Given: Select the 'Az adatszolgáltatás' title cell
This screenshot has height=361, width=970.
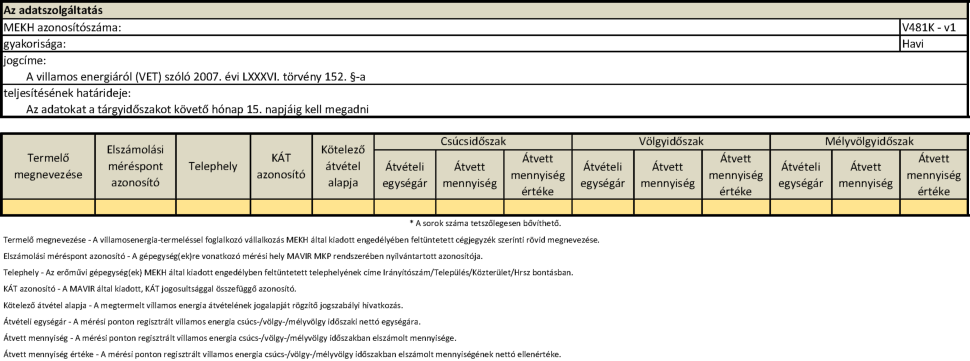Looking at the screenshot, I should tap(484, 11).
